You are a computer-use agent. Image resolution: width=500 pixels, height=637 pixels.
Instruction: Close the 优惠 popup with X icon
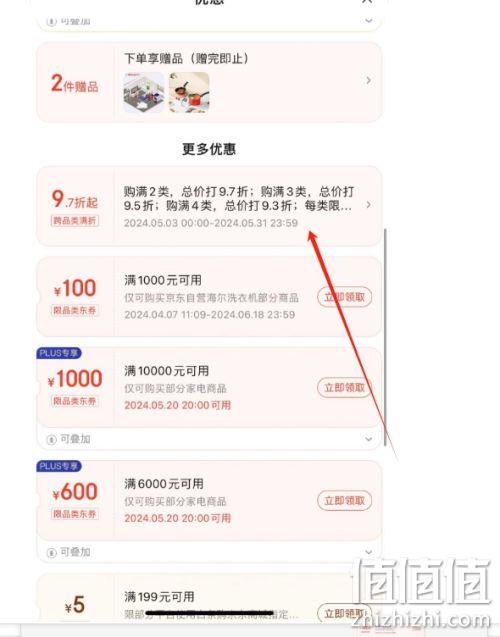point(367,2)
